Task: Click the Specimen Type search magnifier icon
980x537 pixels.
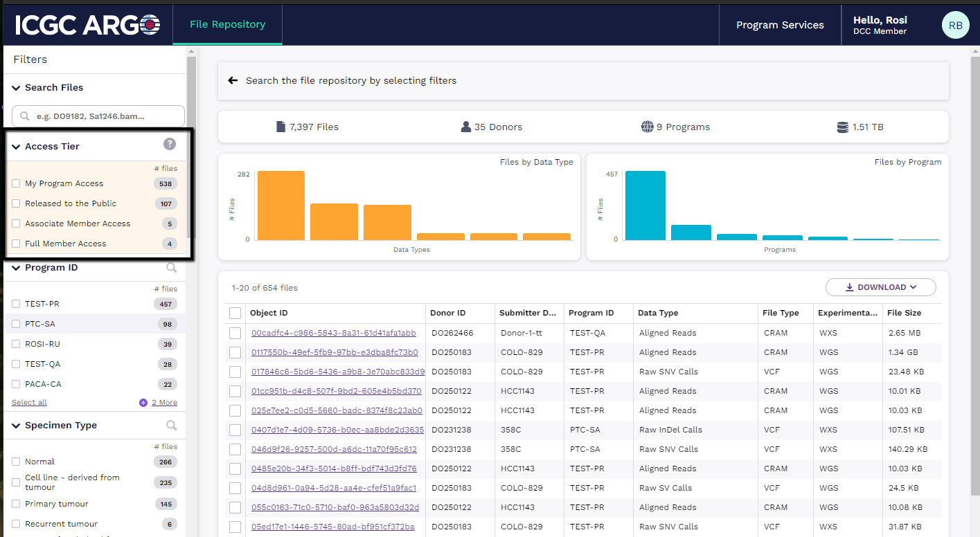Action: [x=171, y=426]
